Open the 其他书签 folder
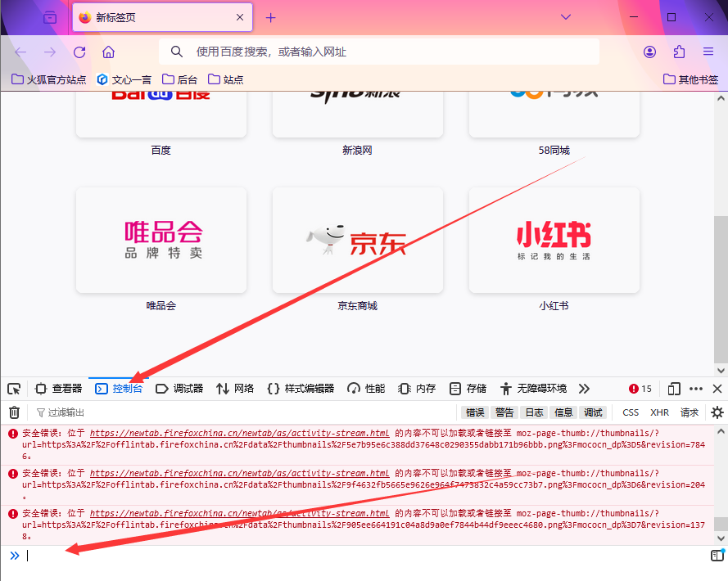This screenshot has height=581, width=728. click(690, 79)
